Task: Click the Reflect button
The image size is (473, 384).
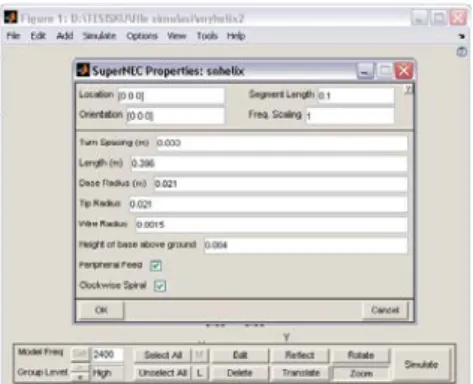Action: pyautogui.click(x=300, y=355)
